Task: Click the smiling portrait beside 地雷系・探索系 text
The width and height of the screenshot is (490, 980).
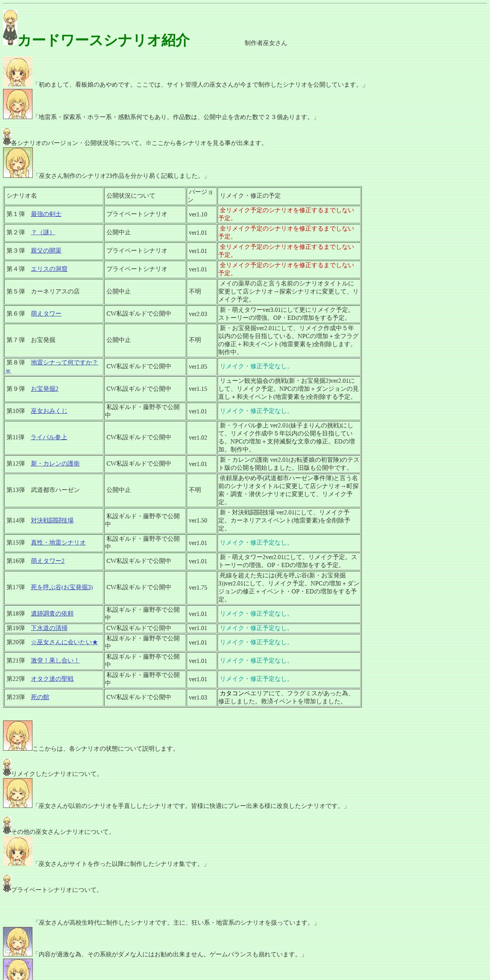Action: (x=18, y=104)
